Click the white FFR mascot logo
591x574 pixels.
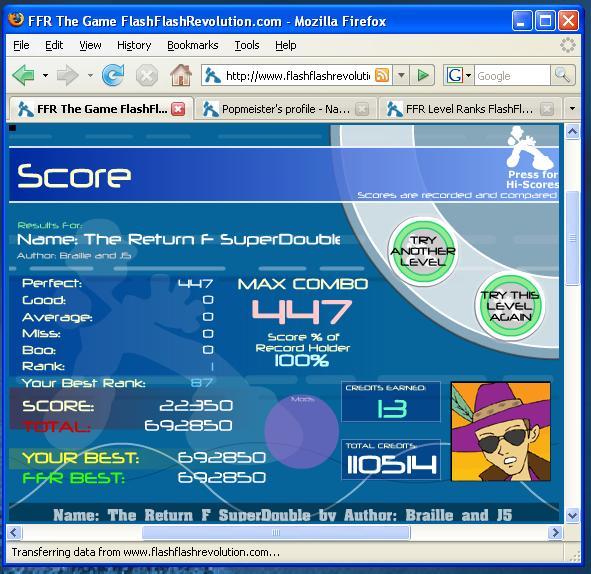[529, 148]
